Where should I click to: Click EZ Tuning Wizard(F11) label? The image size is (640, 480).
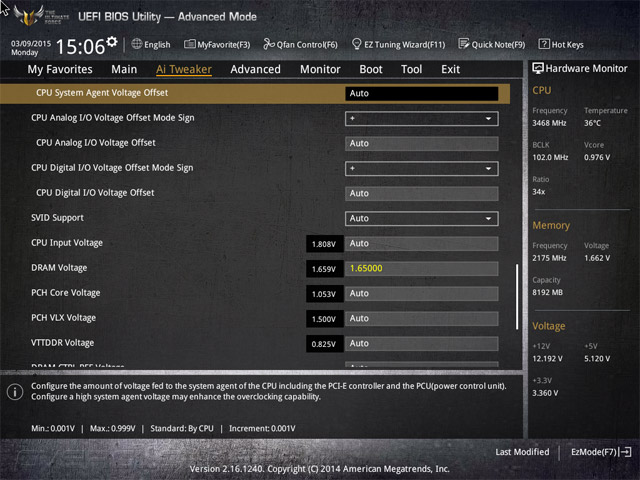pyautogui.click(x=404, y=44)
